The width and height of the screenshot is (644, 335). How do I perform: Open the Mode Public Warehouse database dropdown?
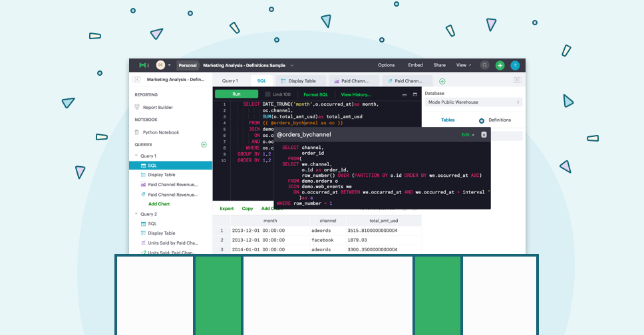(474, 102)
